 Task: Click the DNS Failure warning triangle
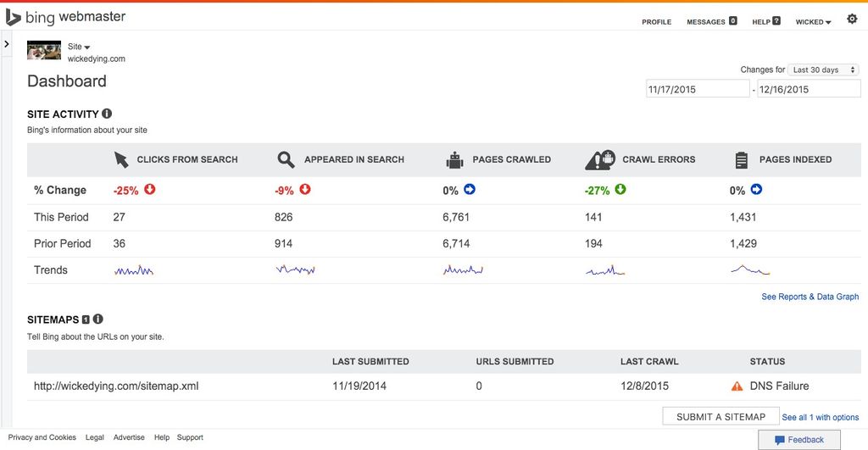737,386
